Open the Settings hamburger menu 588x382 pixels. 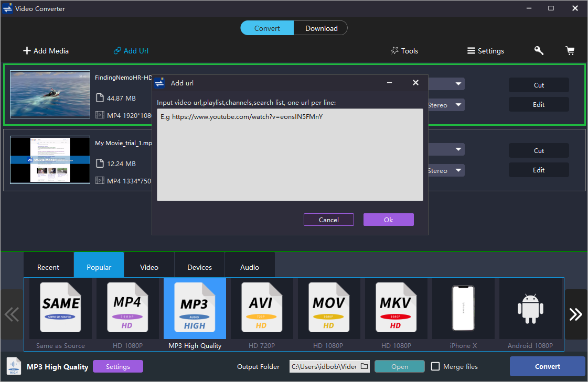click(x=486, y=50)
